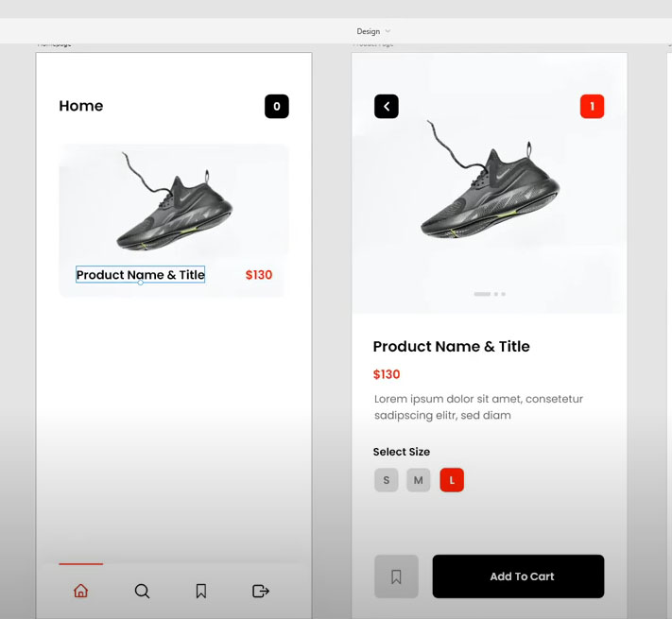
Task: Select size S
Action: (x=387, y=480)
